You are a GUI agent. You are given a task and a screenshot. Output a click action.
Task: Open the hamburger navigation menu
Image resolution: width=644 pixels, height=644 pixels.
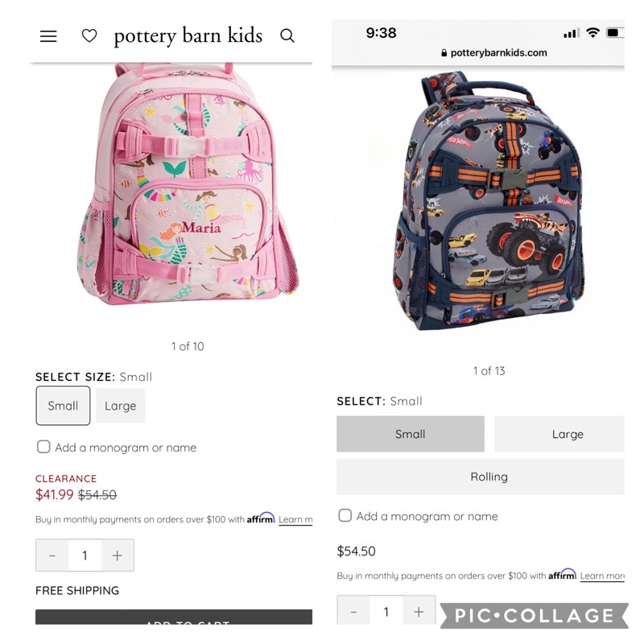pos(48,36)
